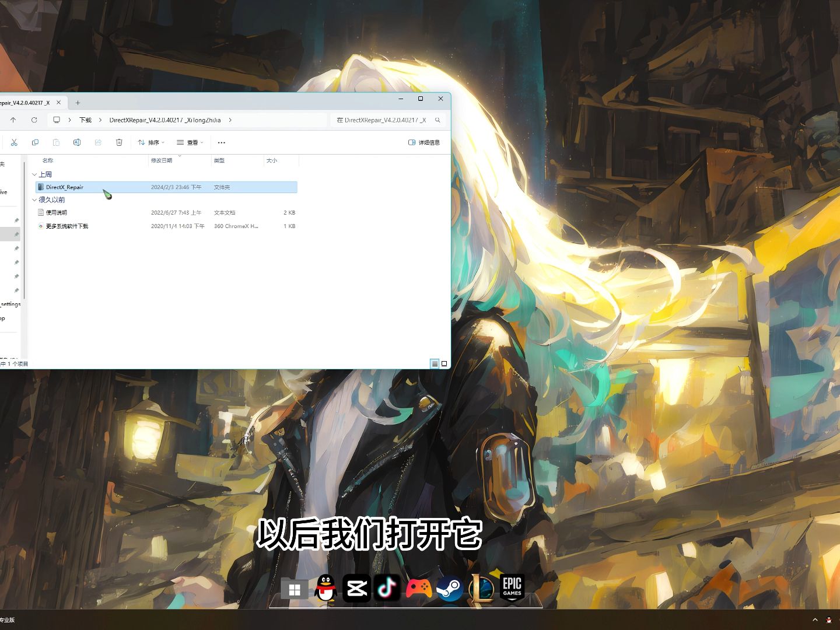The width and height of the screenshot is (840, 630).
Task: Open the 查看 view dropdown
Action: [x=190, y=142]
